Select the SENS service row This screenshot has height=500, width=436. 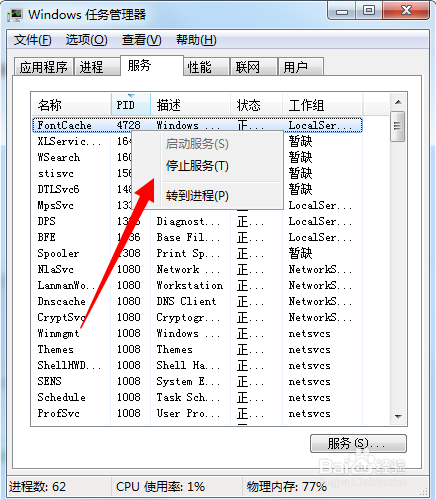click(197, 381)
